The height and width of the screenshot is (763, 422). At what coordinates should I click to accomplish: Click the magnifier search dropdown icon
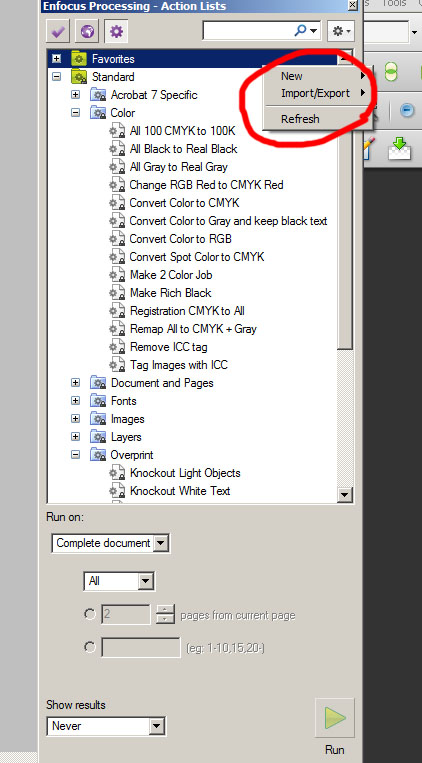[306, 31]
